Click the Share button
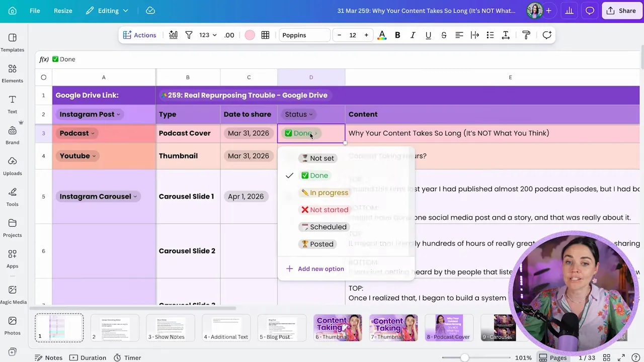Viewport: 644px width, 362px height. (x=622, y=11)
